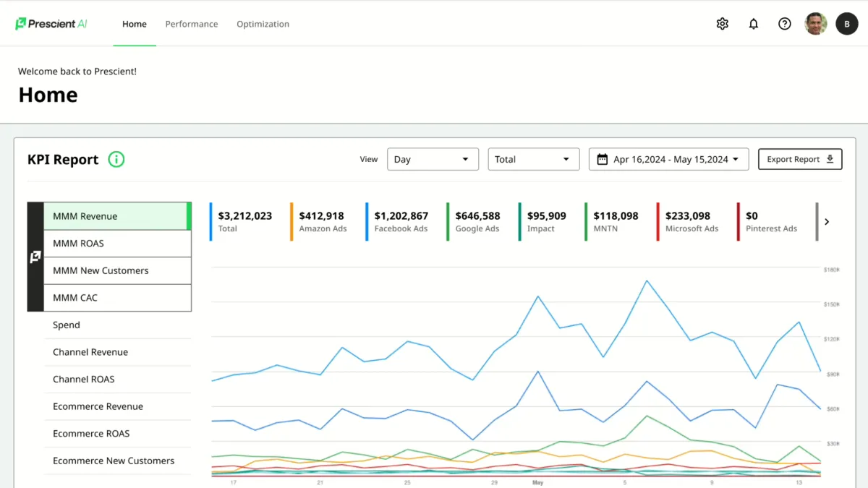
Task: Open the Total dropdown
Action: tap(533, 159)
